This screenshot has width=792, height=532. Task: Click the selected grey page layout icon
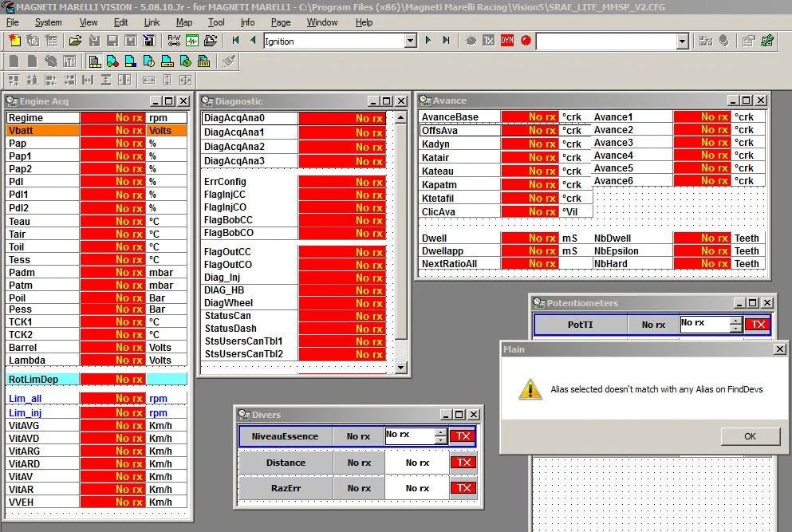(x=94, y=61)
